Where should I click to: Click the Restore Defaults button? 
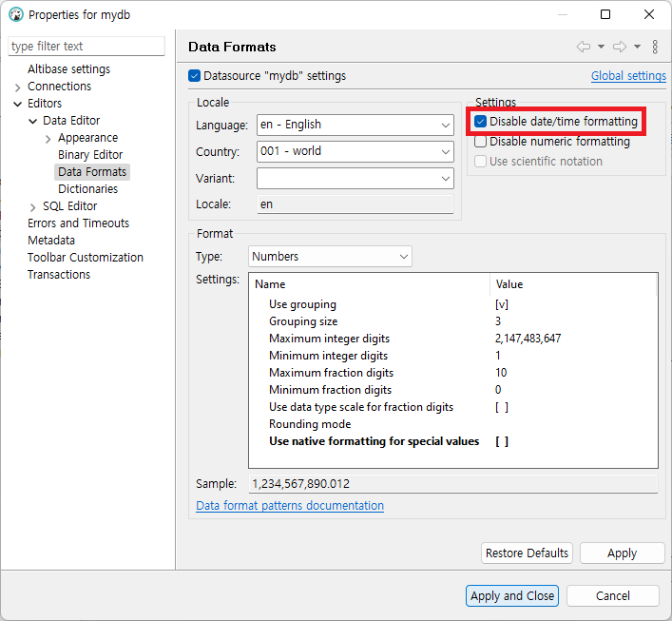pos(527,553)
